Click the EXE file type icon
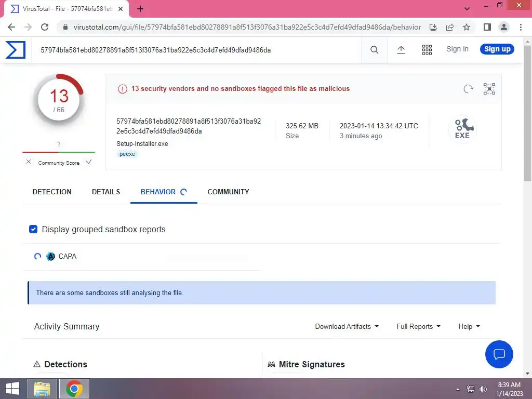This screenshot has width=532, height=399. [x=462, y=129]
